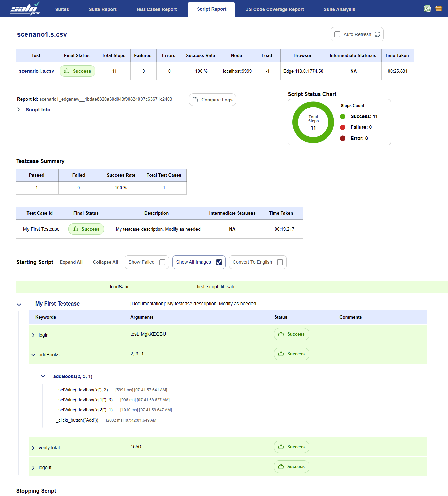
Task: Click the archive box icon in header
Action: tap(439, 9)
